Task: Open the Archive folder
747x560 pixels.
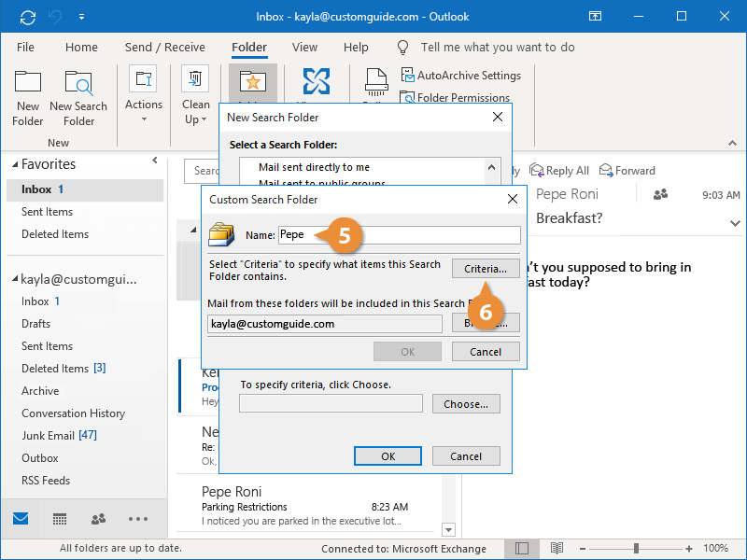Action: pos(40,391)
